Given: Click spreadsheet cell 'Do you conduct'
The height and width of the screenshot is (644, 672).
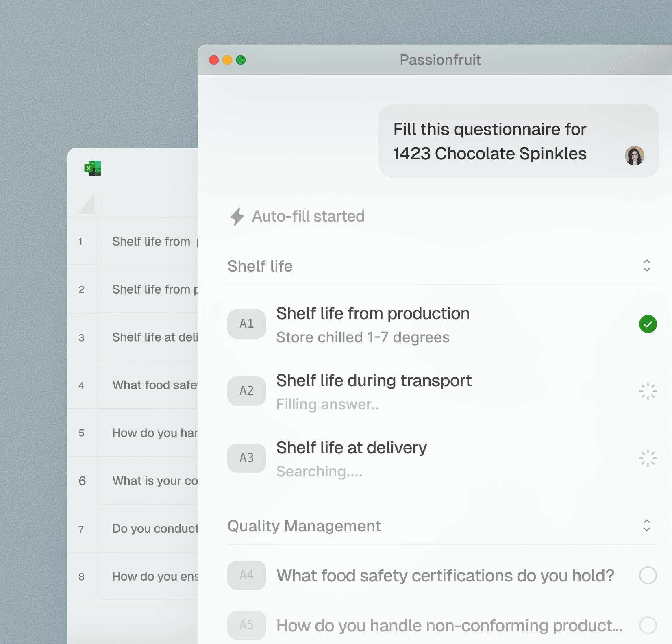Looking at the screenshot, I should pos(148,529).
